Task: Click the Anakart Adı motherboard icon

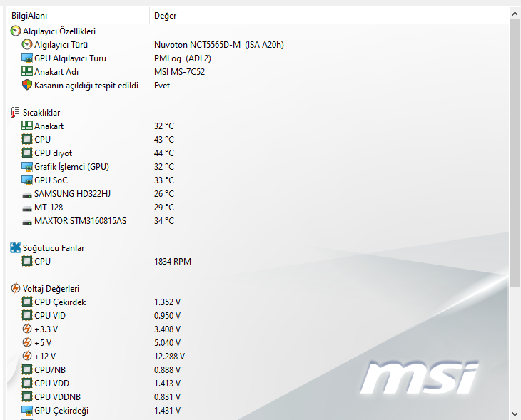Action: point(27,72)
